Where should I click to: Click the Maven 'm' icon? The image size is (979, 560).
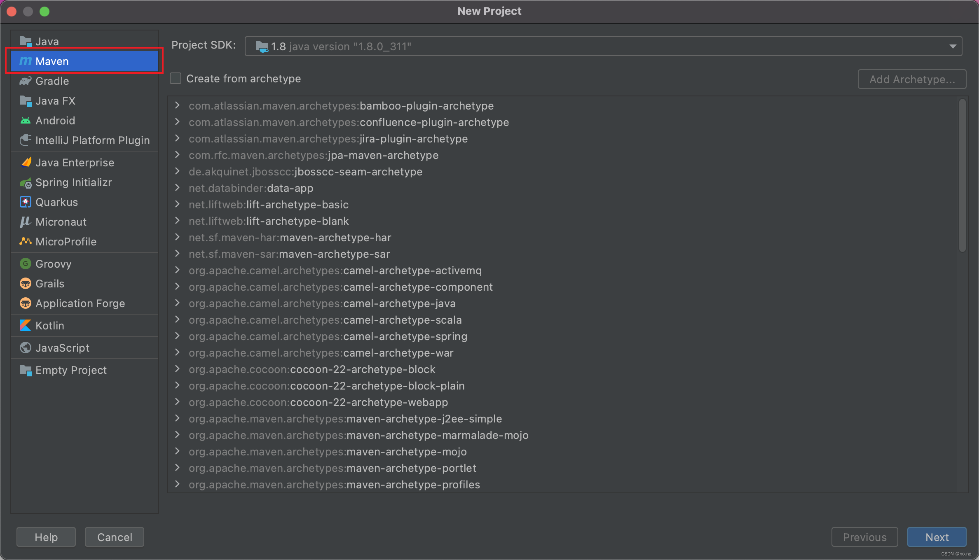click(x=26, y=61)
